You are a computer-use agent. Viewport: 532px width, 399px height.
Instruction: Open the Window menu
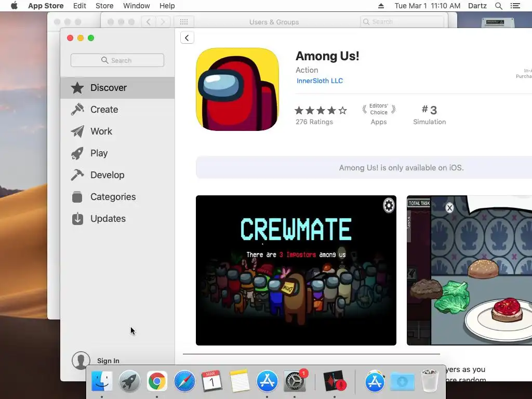(137, 6)
